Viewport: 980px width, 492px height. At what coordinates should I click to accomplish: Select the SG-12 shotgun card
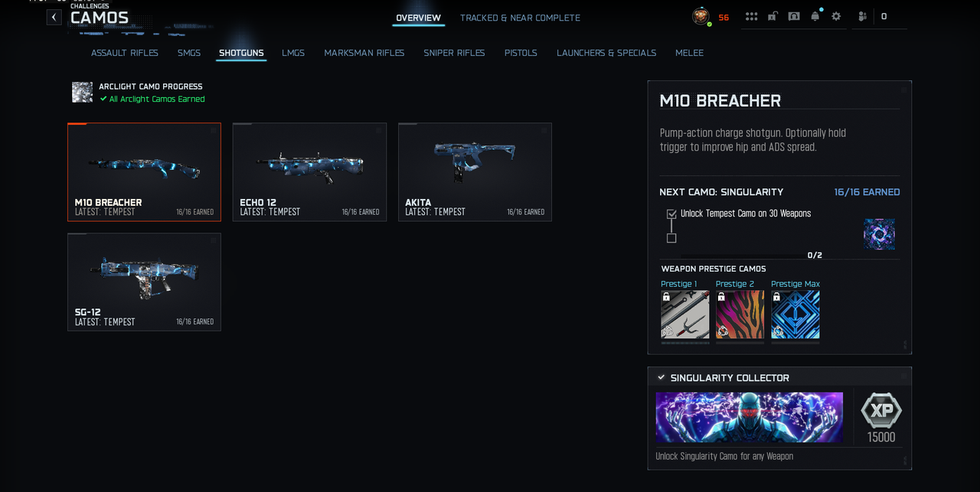coord(144,282)
